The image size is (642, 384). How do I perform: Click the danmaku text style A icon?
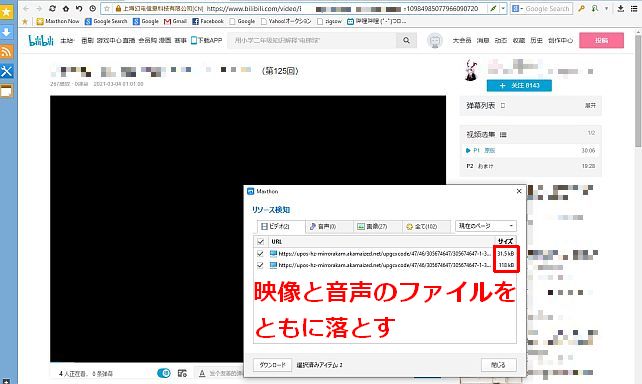[x=202, y=373]
